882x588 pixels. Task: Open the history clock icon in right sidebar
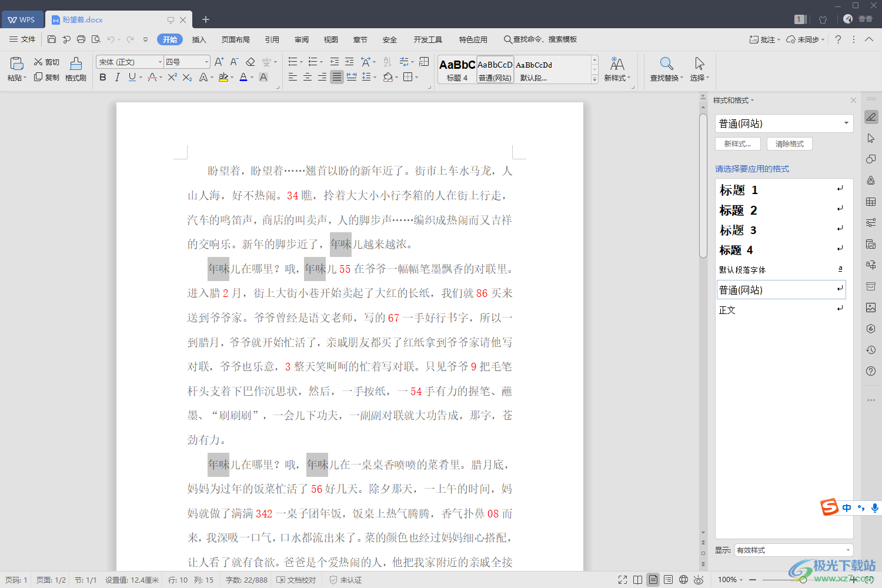tap(871, 350)
